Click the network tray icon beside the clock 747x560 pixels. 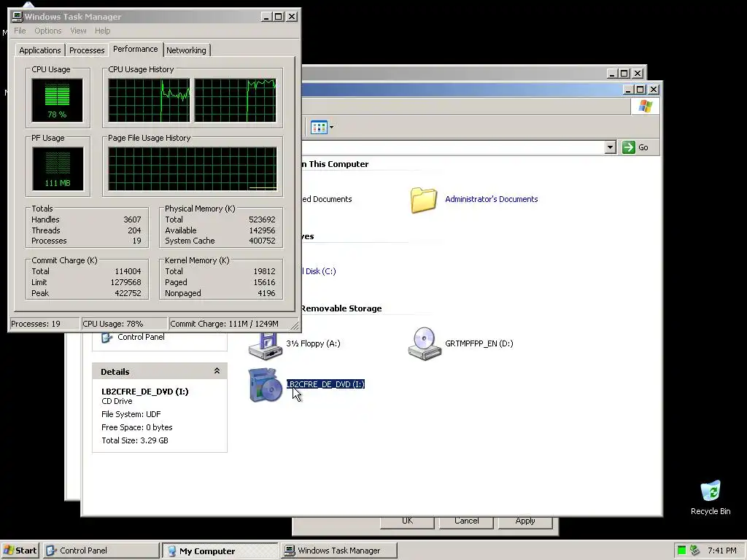(x=694, y=551)
